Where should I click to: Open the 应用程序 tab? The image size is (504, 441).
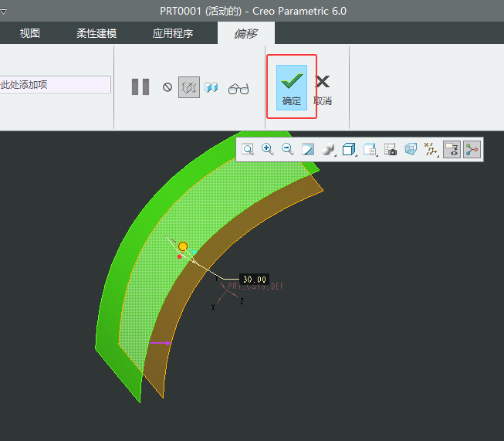[173, 33]
